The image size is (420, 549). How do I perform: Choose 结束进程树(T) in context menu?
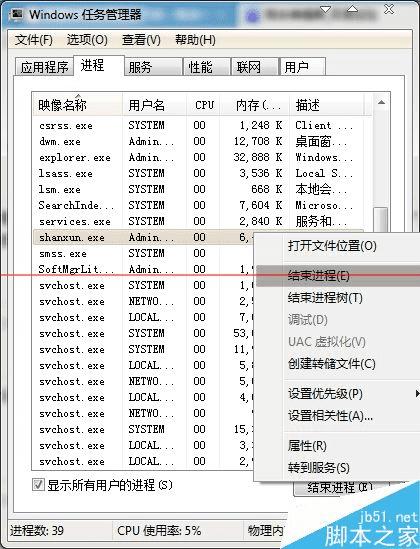pos(337,298)
